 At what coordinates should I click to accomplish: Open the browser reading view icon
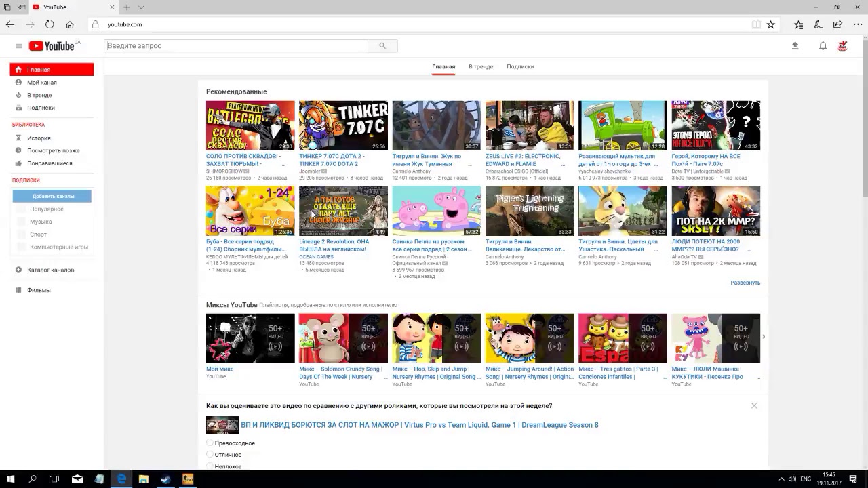click(x=756, y=24)
